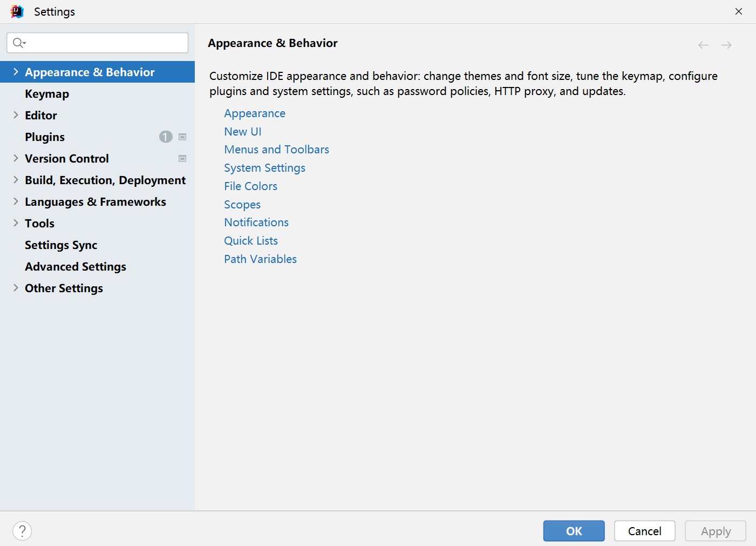Screen dimensions: 756x546
Task: Click the project-level icon beside Version Control
Action: 182,159
